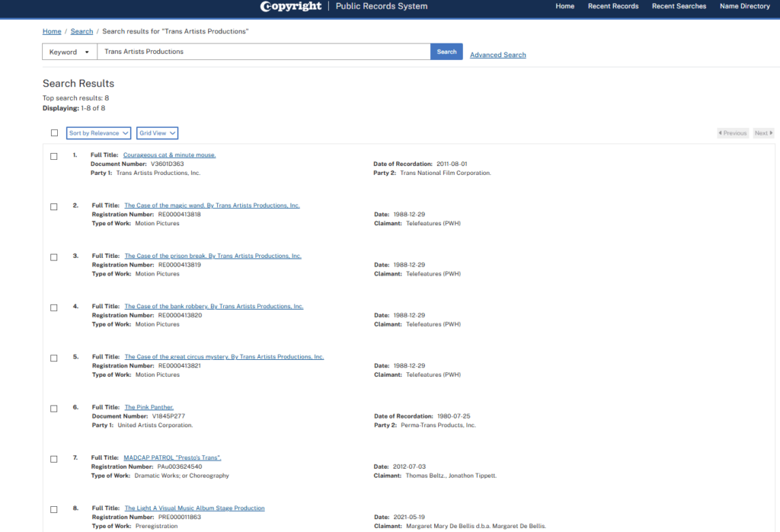Click recordation date 1980-07-25
The width and height of the screenshot is (780, 532).
click(x=454, y=416)
